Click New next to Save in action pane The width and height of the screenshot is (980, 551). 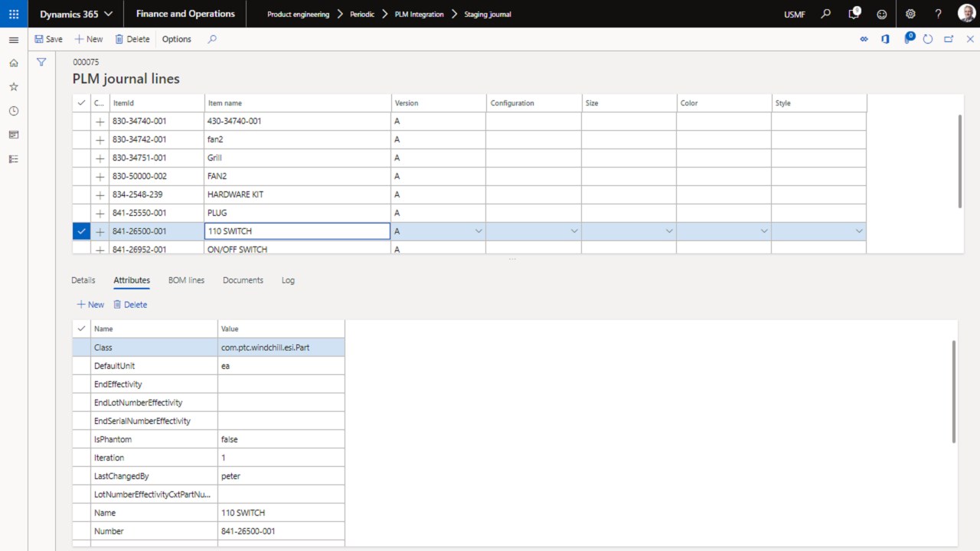click(88, 39)
